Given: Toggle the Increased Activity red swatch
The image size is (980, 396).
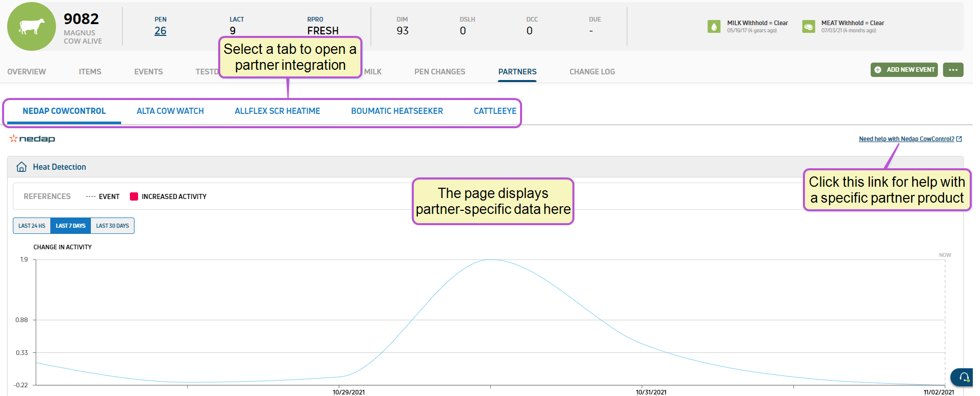Looking at the screenshot, I should point(134,196).
